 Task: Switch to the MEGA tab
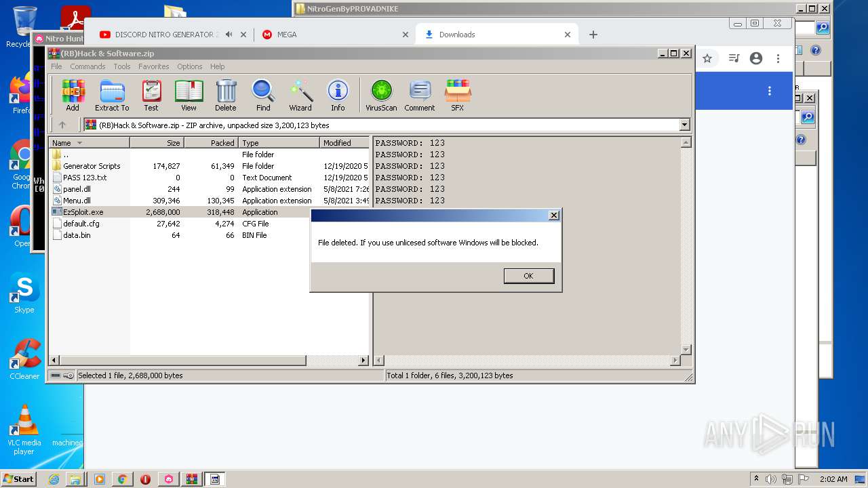336,35
